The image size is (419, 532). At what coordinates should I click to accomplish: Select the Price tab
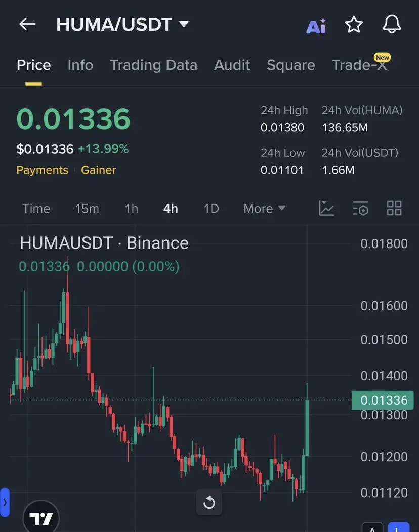pos(33,65)
